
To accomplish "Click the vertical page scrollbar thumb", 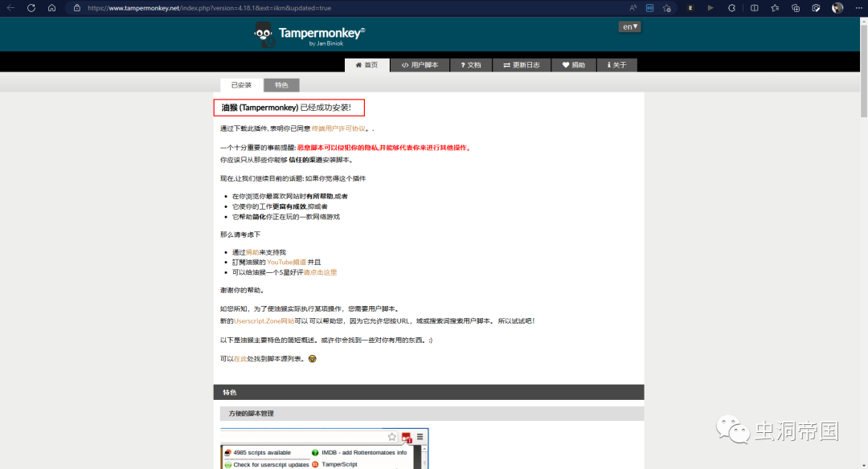I will click(863, 71).
